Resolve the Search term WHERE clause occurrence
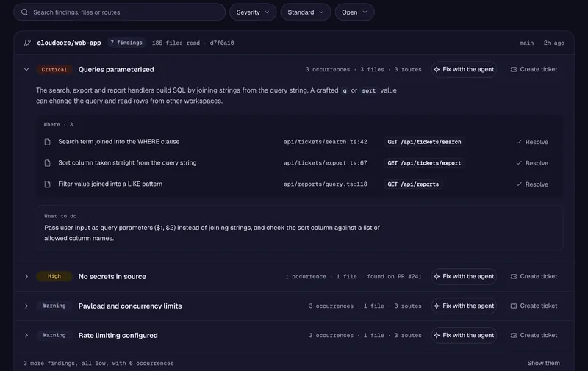This screenshot has width=588, height=371. [532, 142]
